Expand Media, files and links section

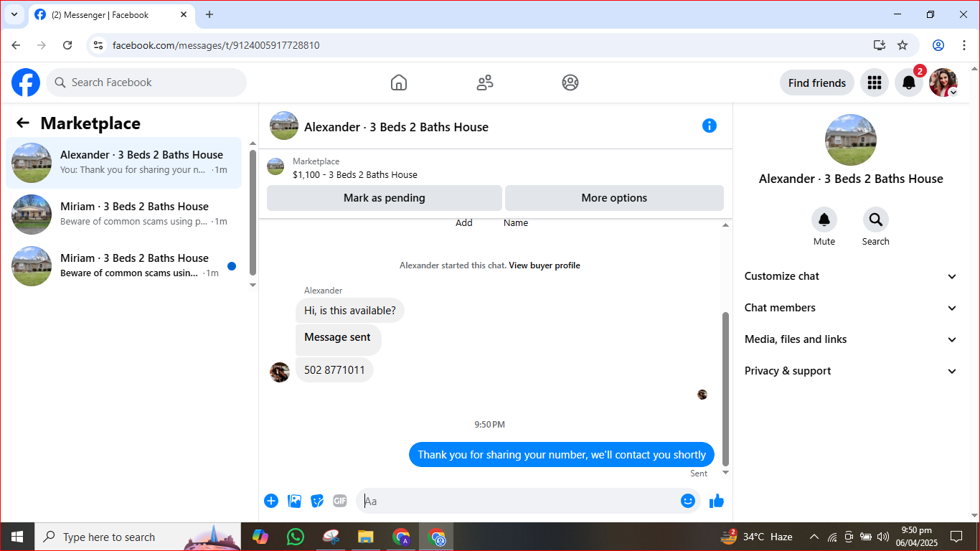850,339
